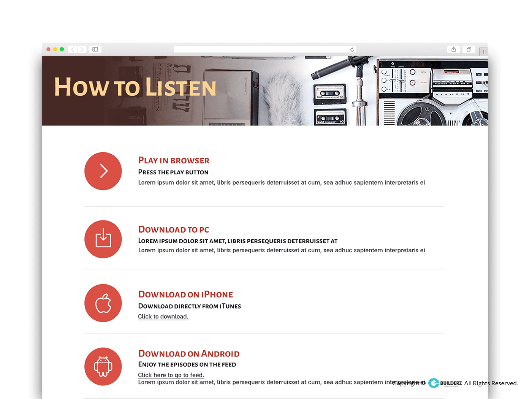Click the red close window dot

[x=48, y=49]
